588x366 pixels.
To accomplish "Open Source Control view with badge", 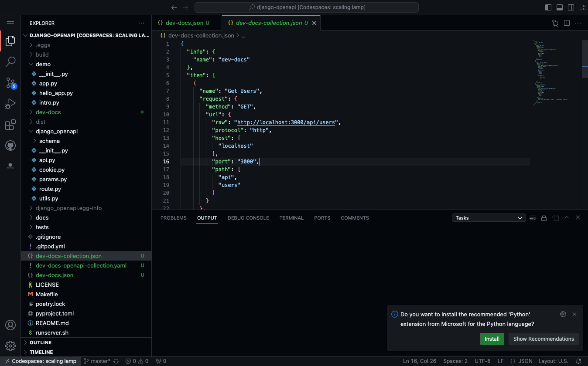I will 10,83.
